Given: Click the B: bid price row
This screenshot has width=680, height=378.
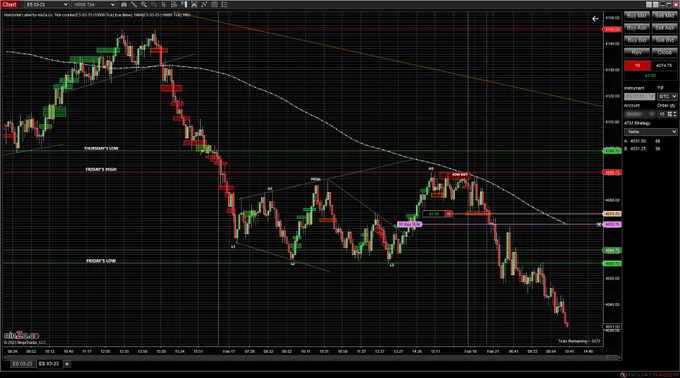Looking at the screenshot, I should point(642,149).
